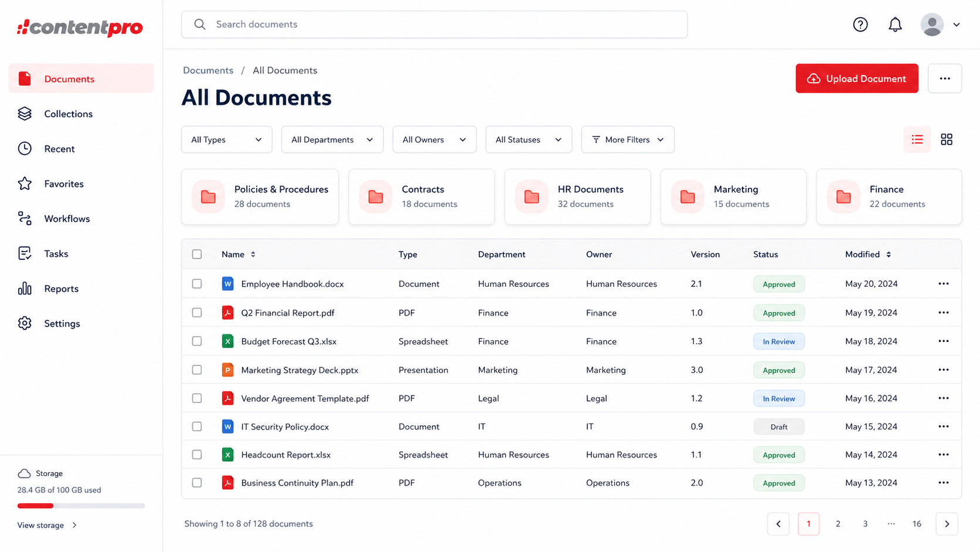Click the Documents breadcrumb link
Image resolution: width=980 pixels, height=552 pixels.
[208, 70]
